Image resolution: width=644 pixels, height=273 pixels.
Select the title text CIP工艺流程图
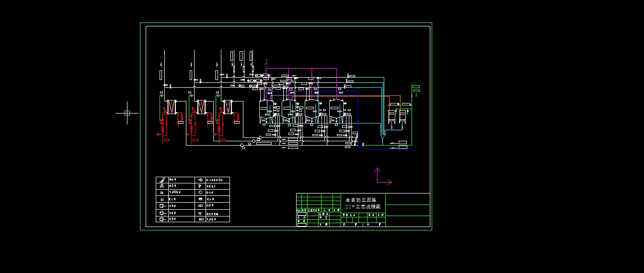click(x=363, y=206)
